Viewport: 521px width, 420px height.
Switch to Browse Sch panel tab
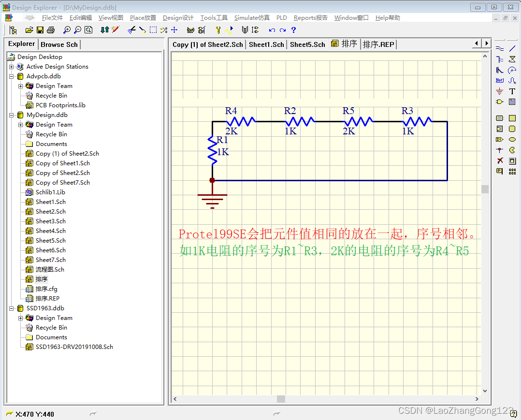(x=59, y=44)
